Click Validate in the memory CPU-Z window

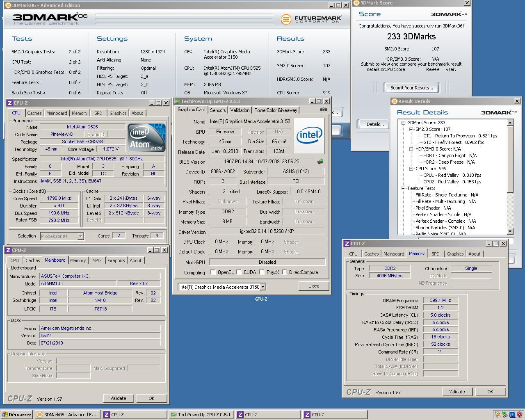point(457,392)
